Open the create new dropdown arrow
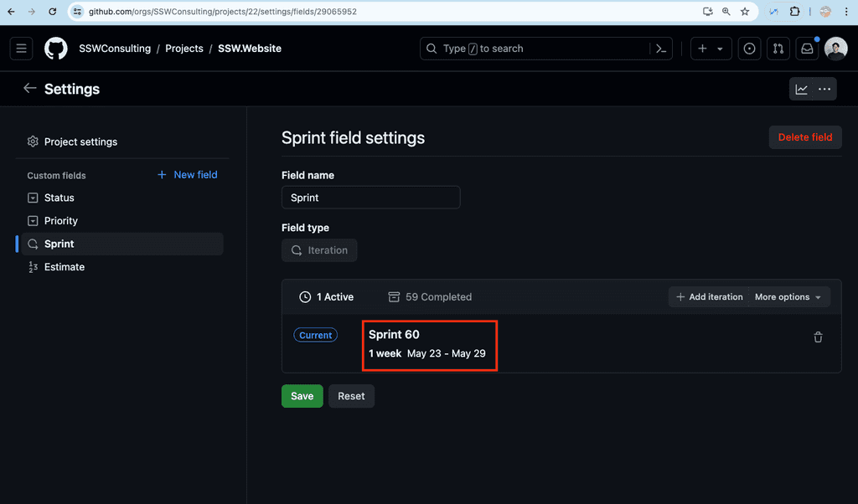 (721, 49)
